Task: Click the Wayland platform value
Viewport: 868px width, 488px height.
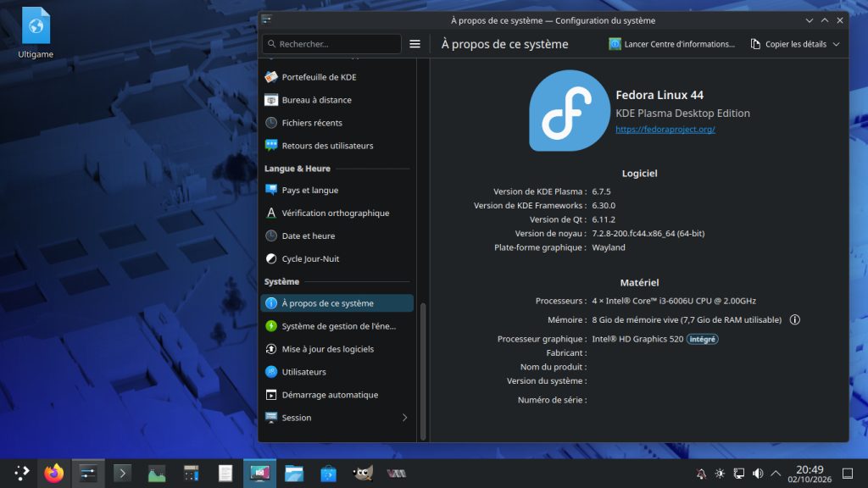Action: point(609,247)
